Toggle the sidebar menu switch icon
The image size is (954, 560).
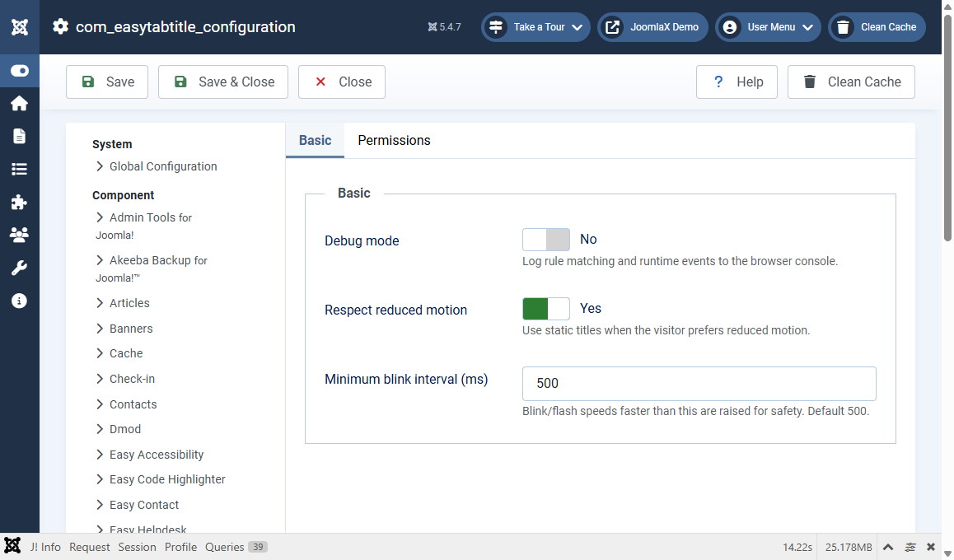click(20, 71)
